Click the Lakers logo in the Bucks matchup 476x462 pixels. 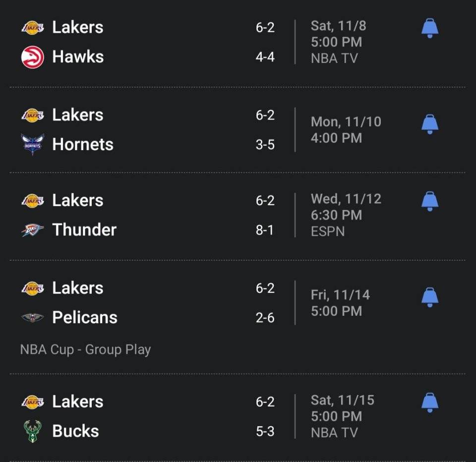pos(33,402)
